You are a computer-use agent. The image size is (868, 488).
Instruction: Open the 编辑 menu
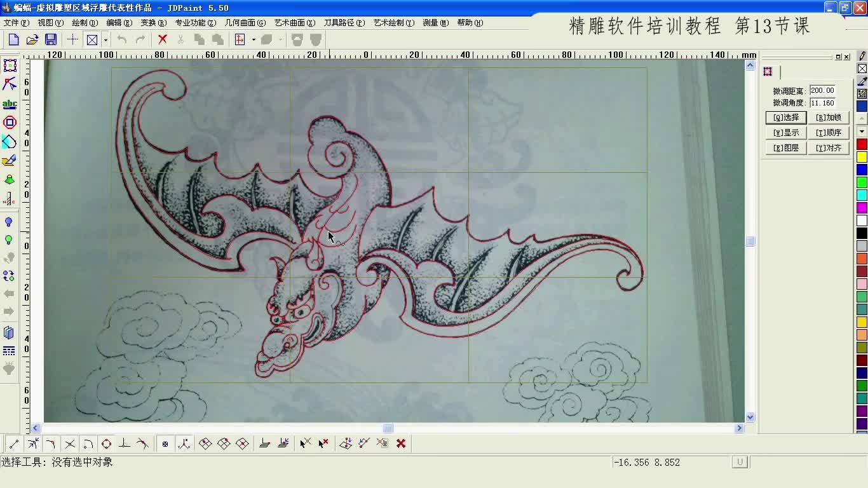(x=119, y=22)
